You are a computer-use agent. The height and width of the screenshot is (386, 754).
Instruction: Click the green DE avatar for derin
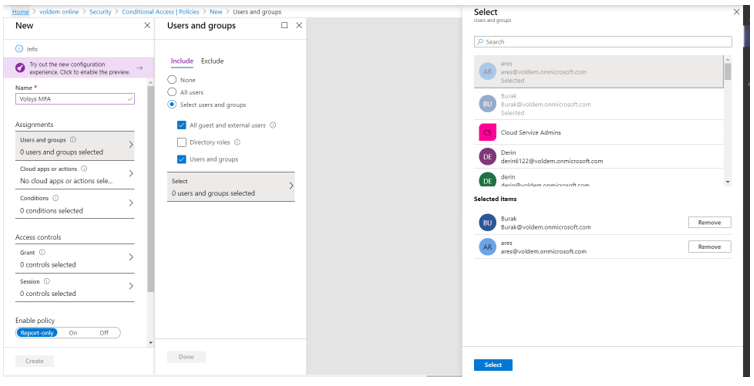pos(488,180)
